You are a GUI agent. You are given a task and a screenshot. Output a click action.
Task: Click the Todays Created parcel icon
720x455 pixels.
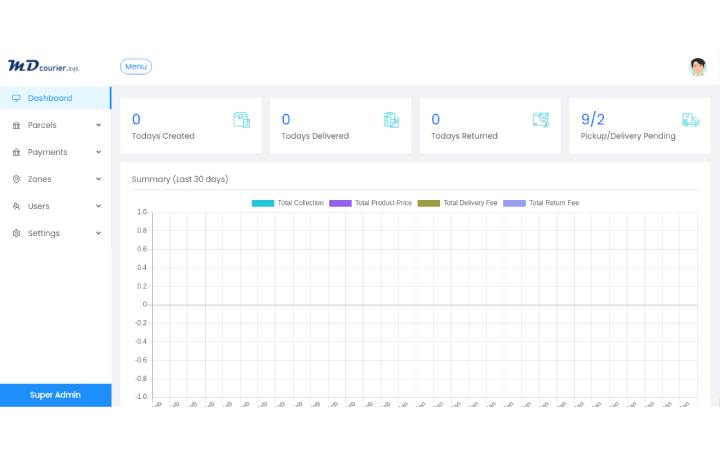point(241,120)
